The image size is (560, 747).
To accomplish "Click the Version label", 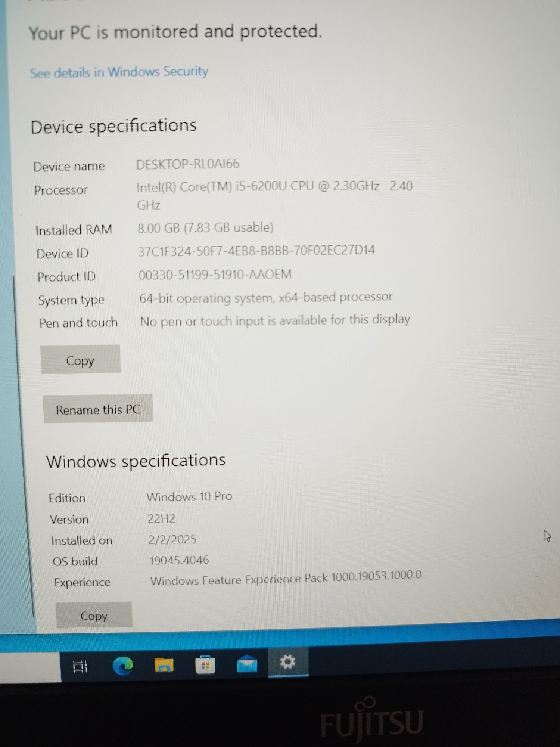I will pos(69,519).
